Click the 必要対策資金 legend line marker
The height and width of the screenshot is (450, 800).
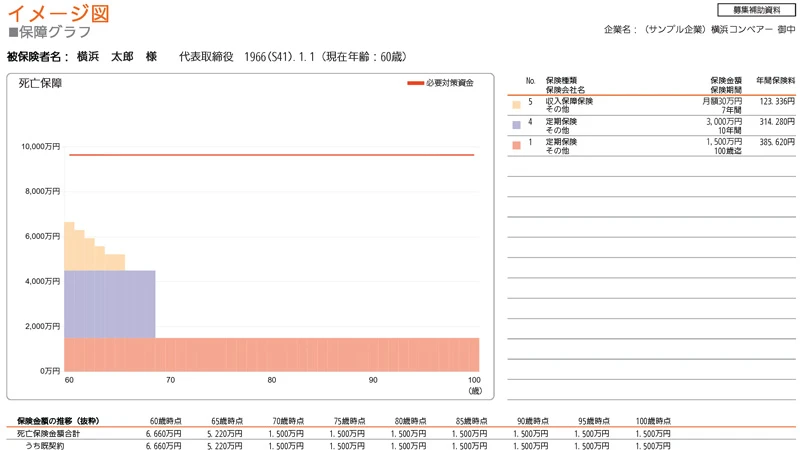pos(415,83)
